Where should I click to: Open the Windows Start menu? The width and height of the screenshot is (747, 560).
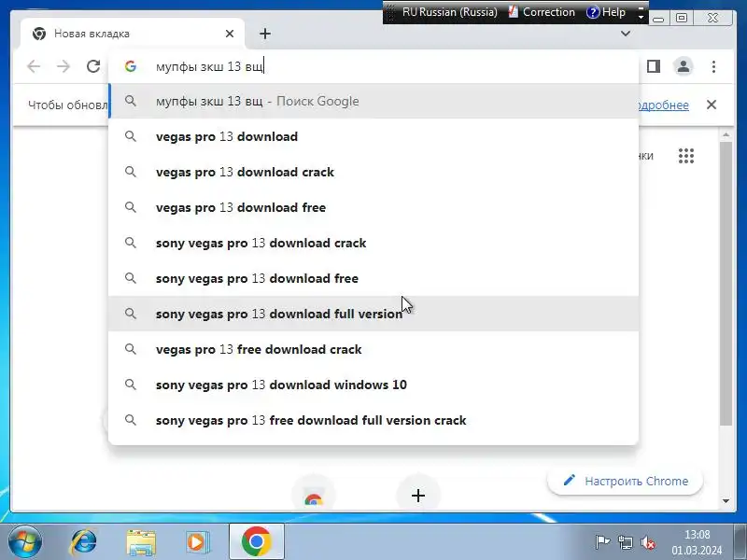click(x=24, y=541)
